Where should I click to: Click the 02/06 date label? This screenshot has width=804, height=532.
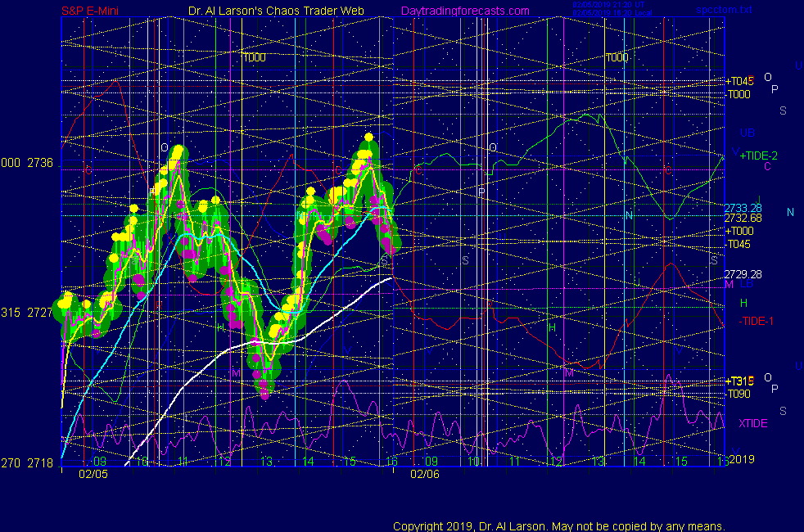tap(425, 474)
